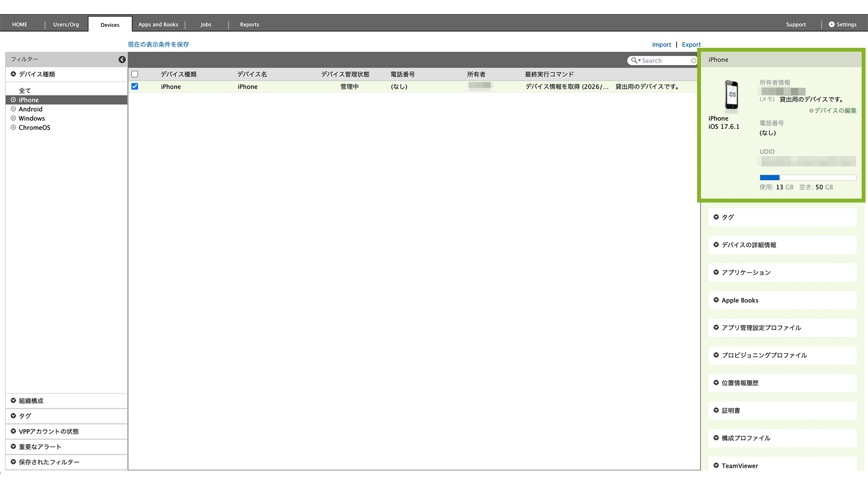Click the search magnifier icon
Screen dimensions: 868x488
click(634, 61)
